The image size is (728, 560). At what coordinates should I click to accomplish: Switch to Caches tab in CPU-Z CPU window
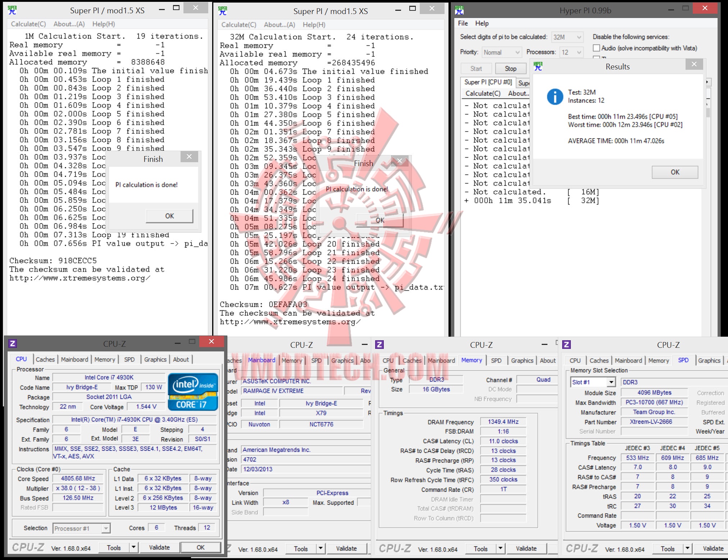coord(45,359)
